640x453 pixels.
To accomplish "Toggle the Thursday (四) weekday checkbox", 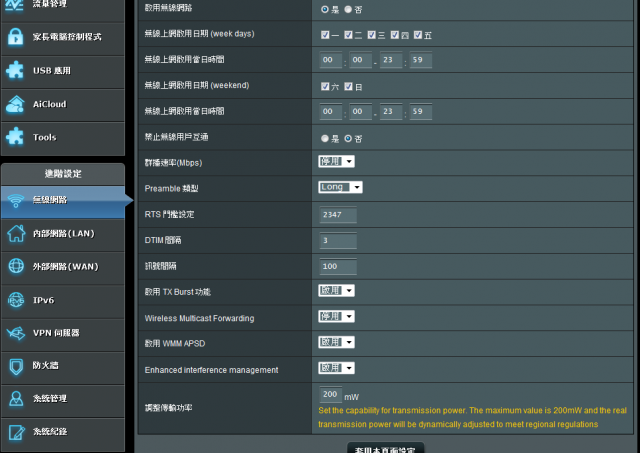I will tap(395, 35).
